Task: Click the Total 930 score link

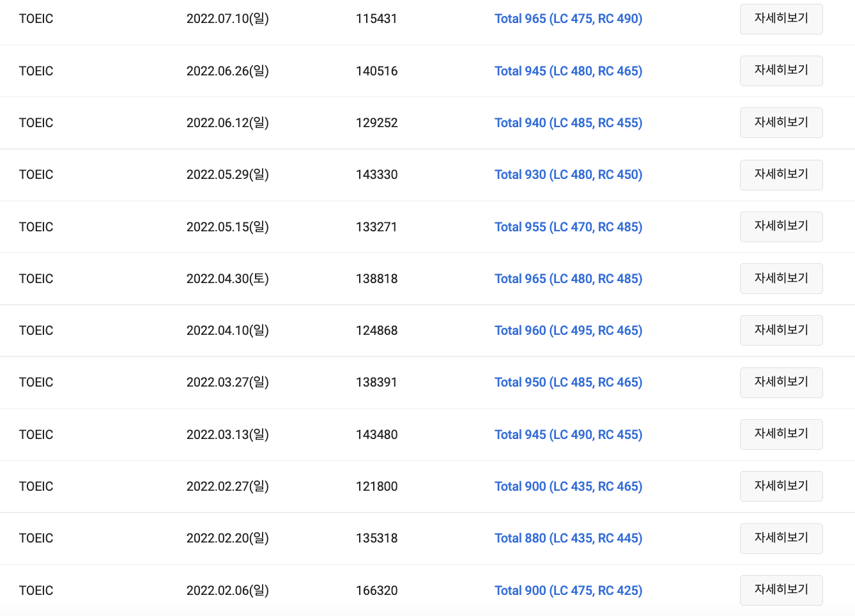Action: pos(568,174)
